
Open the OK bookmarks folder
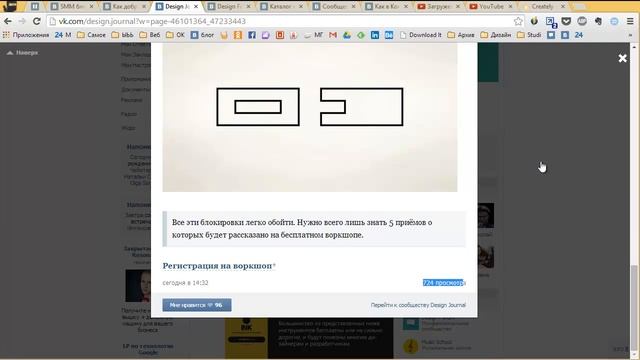pos(176,35)
